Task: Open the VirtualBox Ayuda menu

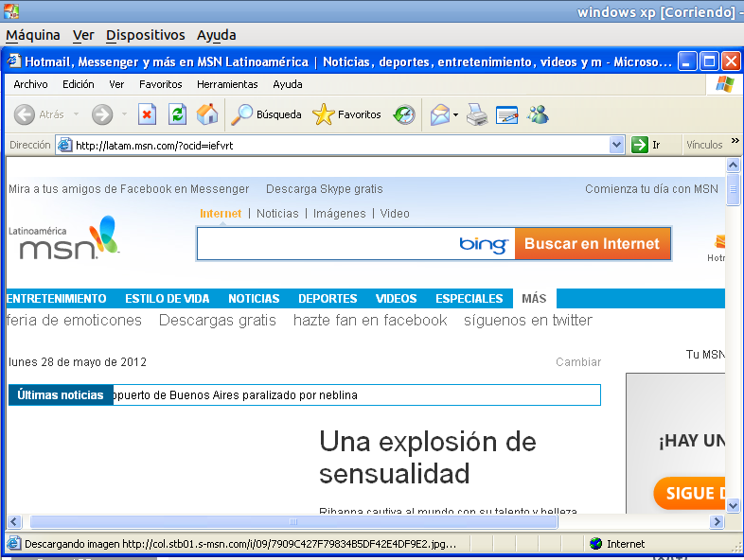Action: click(217, 35)
